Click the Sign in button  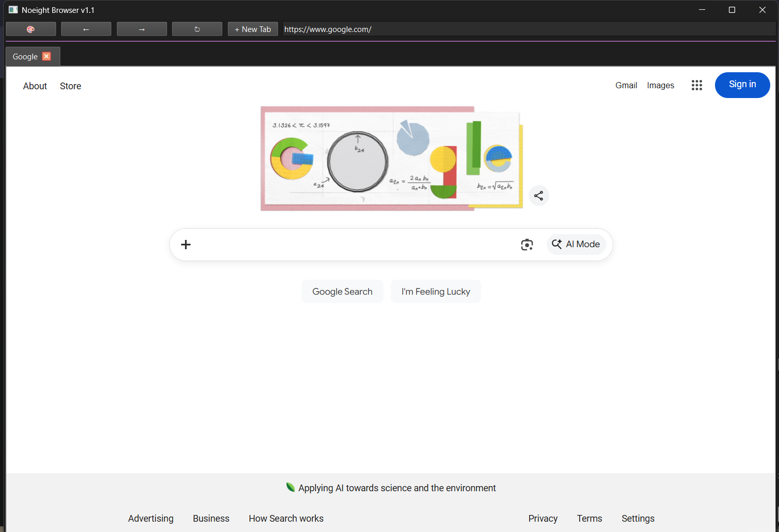(742, 85)
